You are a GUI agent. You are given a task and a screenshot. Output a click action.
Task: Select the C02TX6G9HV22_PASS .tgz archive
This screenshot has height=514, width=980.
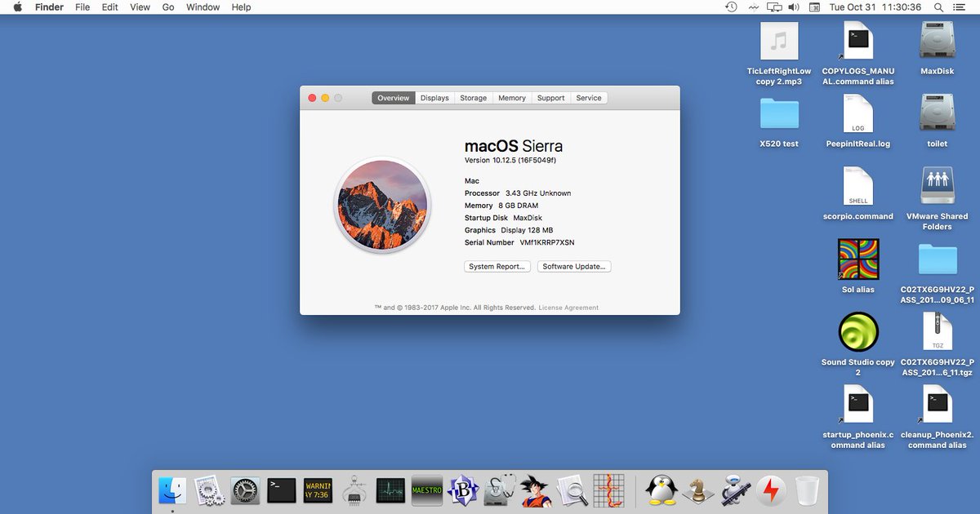[x=938, y=332]
